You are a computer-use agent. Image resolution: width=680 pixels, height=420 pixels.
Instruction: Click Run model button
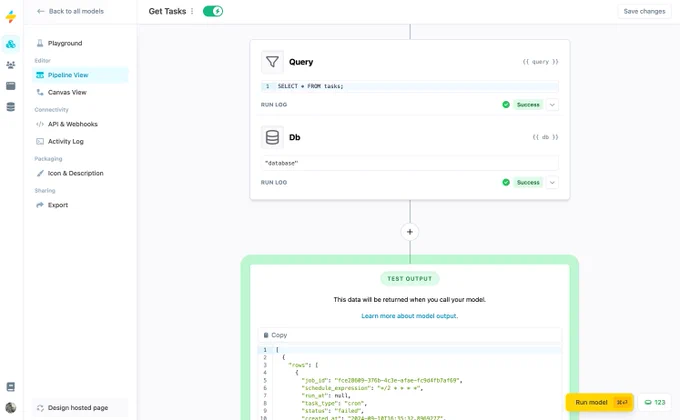pyautogui.click(x=600, y=402)
